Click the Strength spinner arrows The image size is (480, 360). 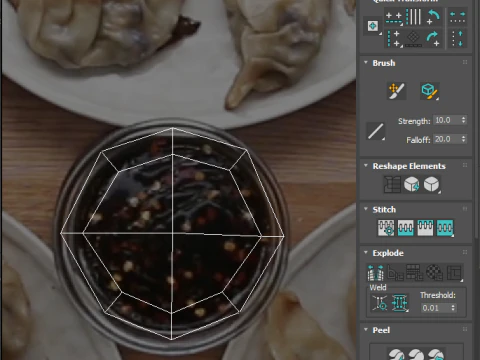coord(463,120)
